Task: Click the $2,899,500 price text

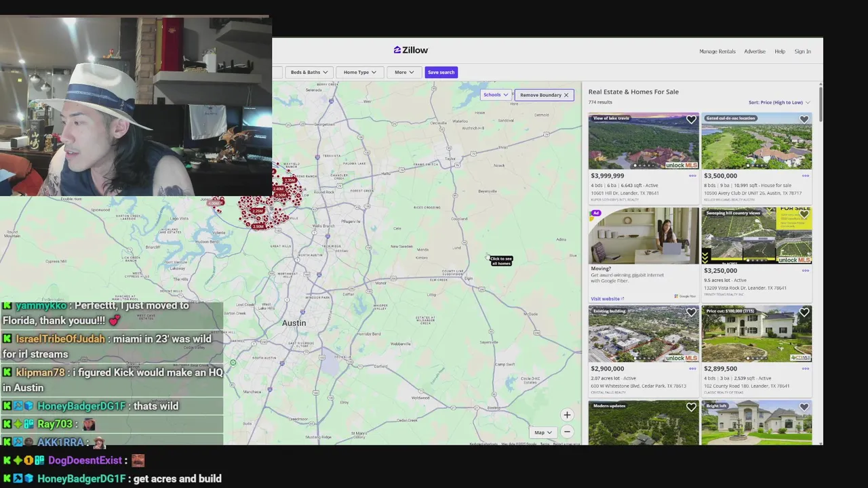Action: click(720, 369)
